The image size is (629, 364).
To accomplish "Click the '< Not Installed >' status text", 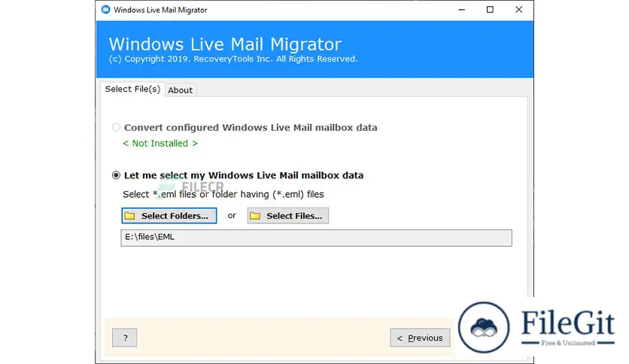I will [x=160, y=143].
